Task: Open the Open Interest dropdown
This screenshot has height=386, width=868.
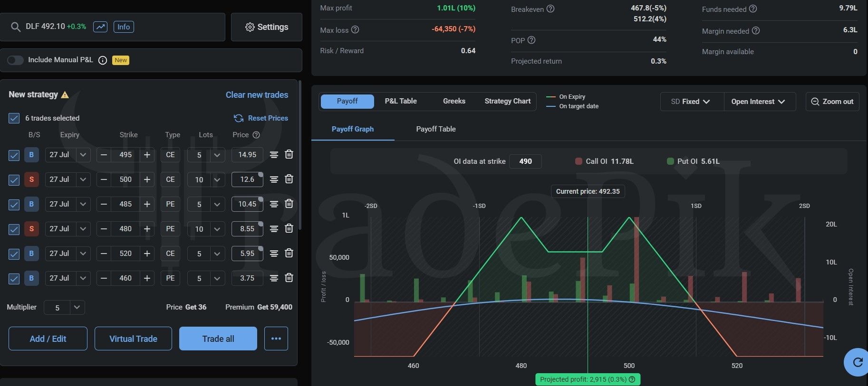Action: (760, 102)
